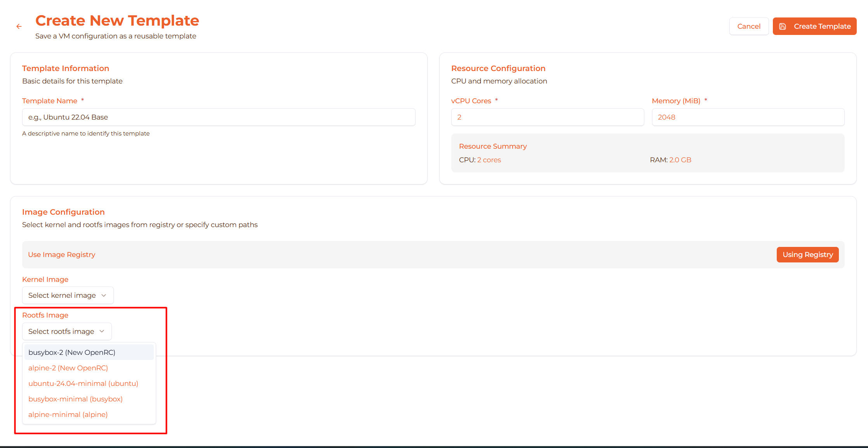Click the Memory (MiB) input field
868x448 pixels.
pos(748,117)
